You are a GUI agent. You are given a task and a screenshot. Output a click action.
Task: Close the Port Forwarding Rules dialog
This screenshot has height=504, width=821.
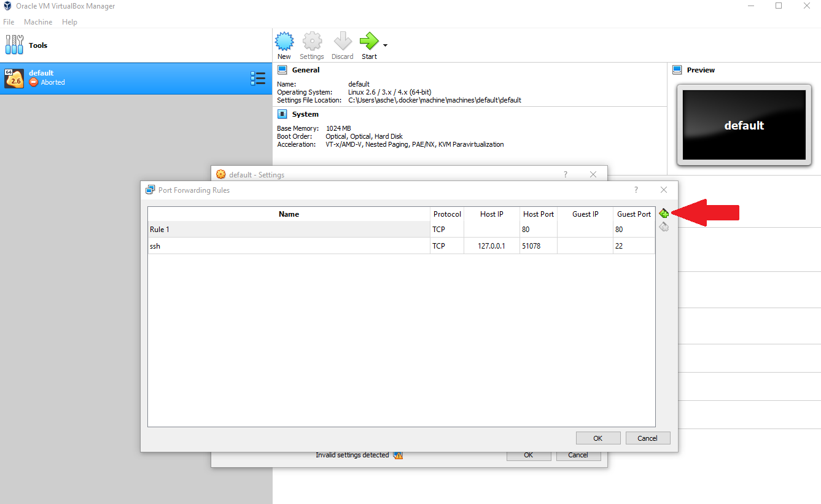(x=664, y=190)
